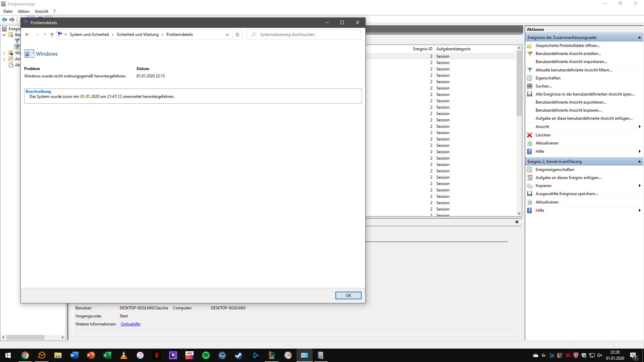
Task: Click the Suchen binoculars icon
Action: point(530,86)
